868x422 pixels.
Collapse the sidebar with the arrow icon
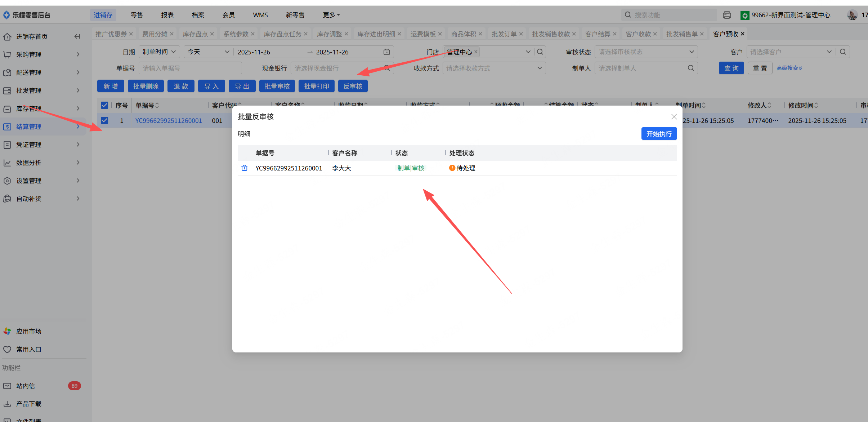[x=77, y=36]
